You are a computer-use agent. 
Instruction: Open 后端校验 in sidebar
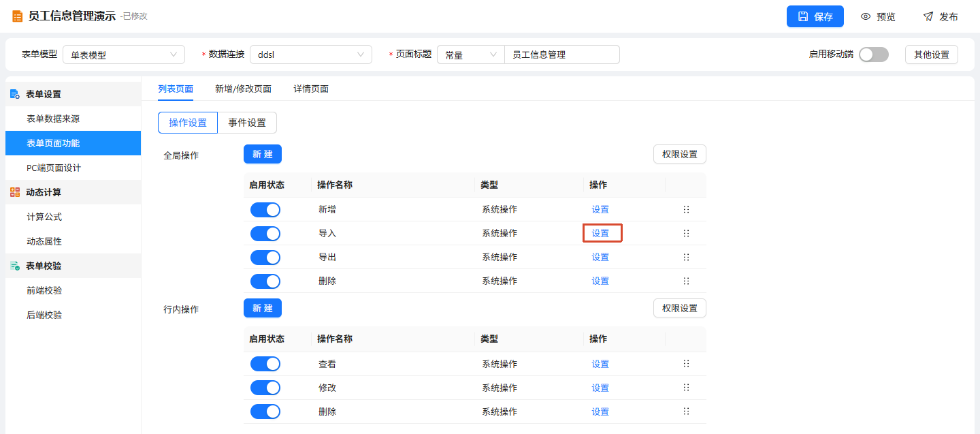[73, 315]
